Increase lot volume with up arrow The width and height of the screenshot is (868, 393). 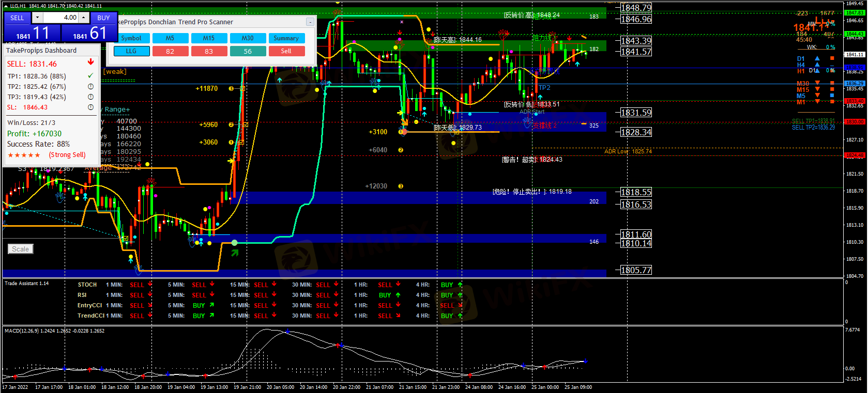click(83, 18)
